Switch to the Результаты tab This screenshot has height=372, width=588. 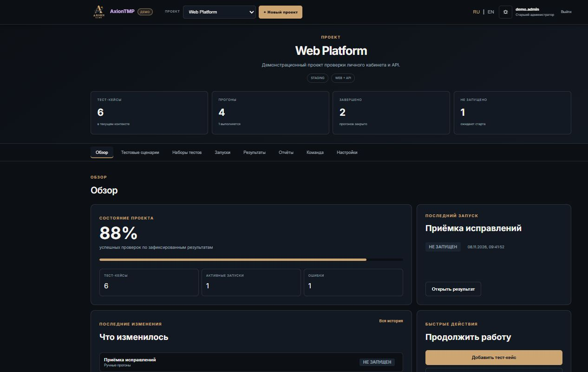click(255, 153)
